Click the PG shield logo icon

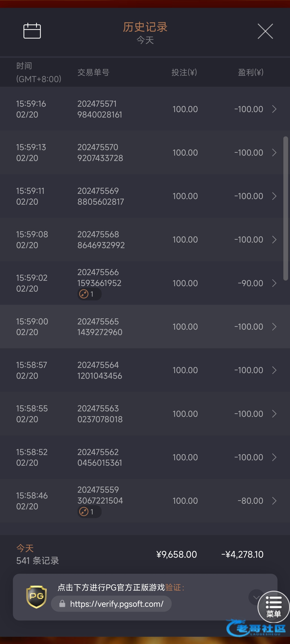36,597
